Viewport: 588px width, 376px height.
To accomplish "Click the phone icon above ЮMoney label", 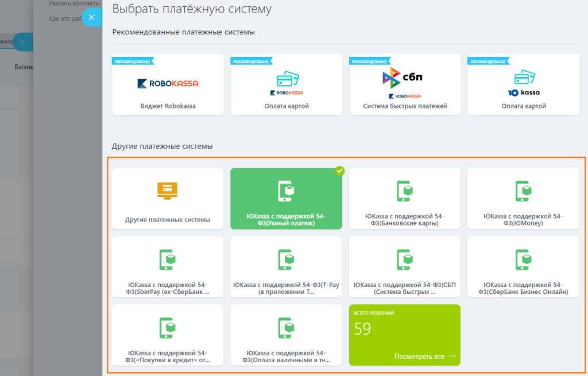I will 523,191.
